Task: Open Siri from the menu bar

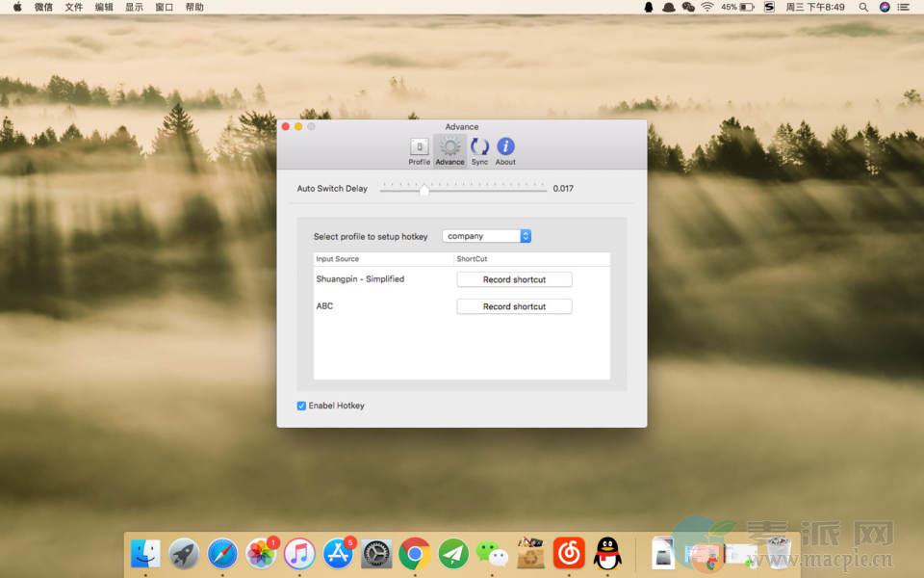Action: (885, 7)
